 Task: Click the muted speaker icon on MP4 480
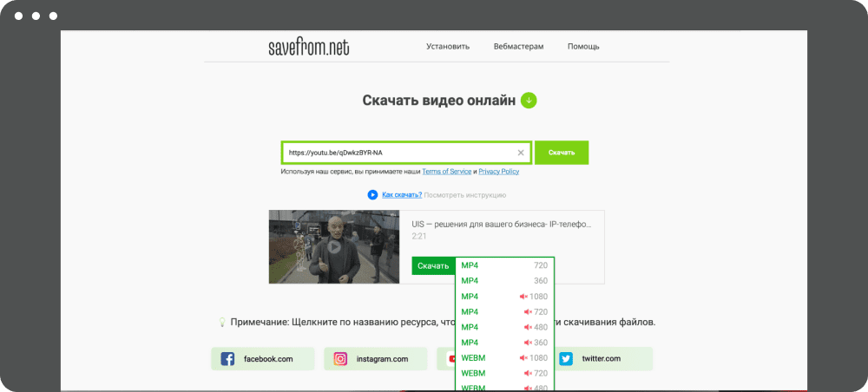[528, 327]
